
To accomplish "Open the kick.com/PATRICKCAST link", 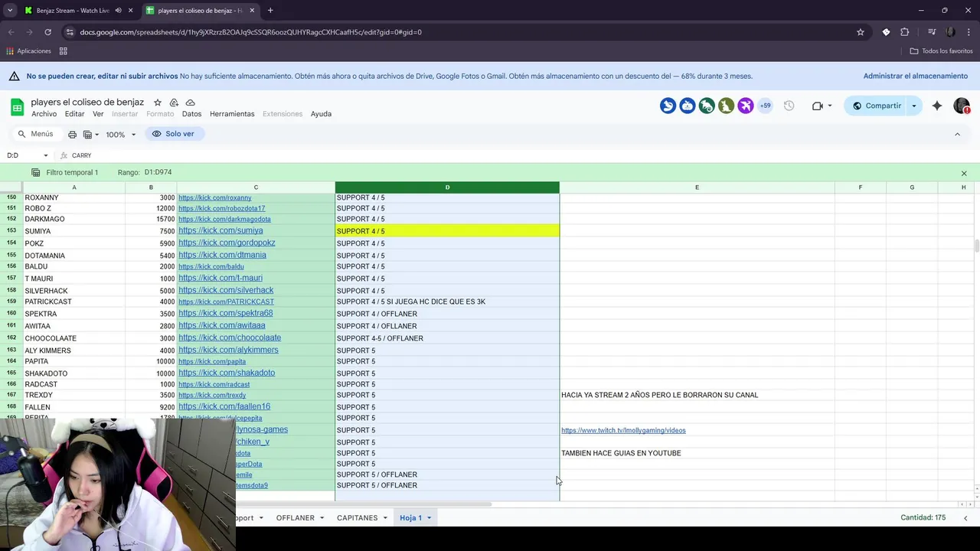I will (226, 302).
